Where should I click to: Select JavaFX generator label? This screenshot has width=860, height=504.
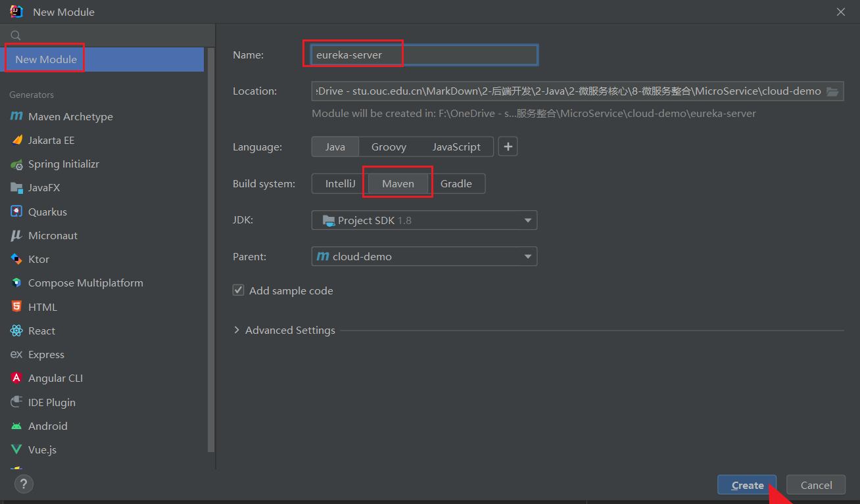[44, 188]
